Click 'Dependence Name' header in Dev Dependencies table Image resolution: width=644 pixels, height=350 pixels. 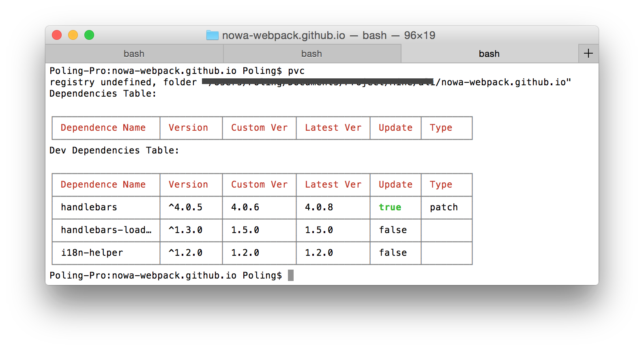103,185
